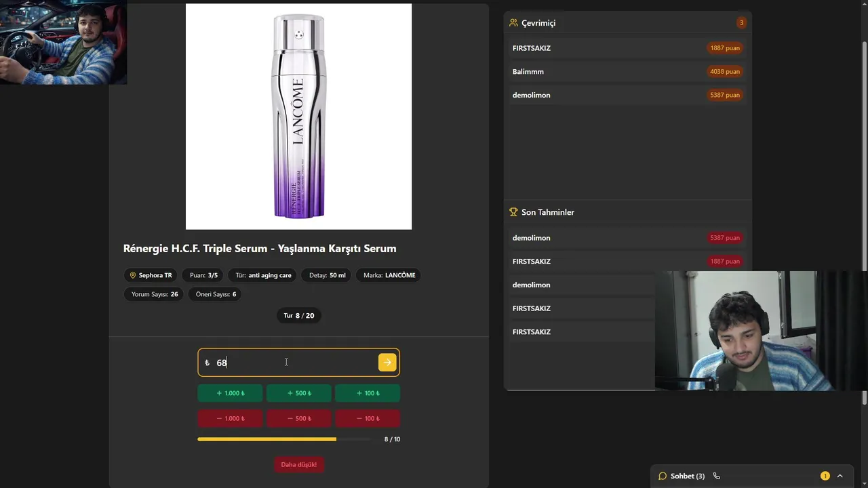The width and height of the screenshot is (868, 488).
Task: Click the price guess input field
Action: tap(298, 363)
